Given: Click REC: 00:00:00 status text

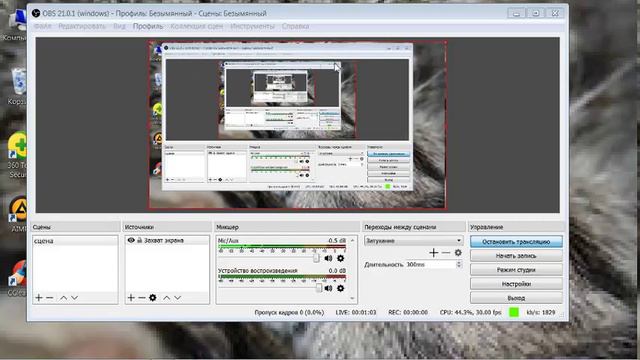Looking at the screenshot, I should click(x=408, y=312).
